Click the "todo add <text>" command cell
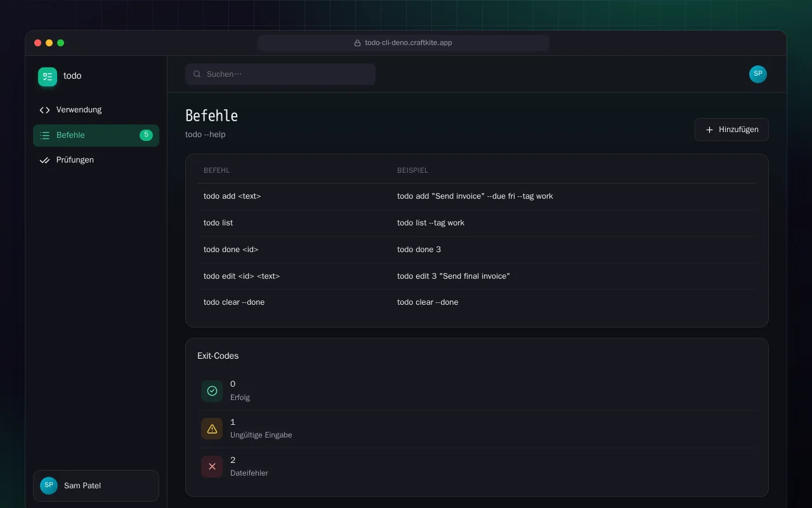The width and height of the screenshot is (812, 508). pos(232,196)
